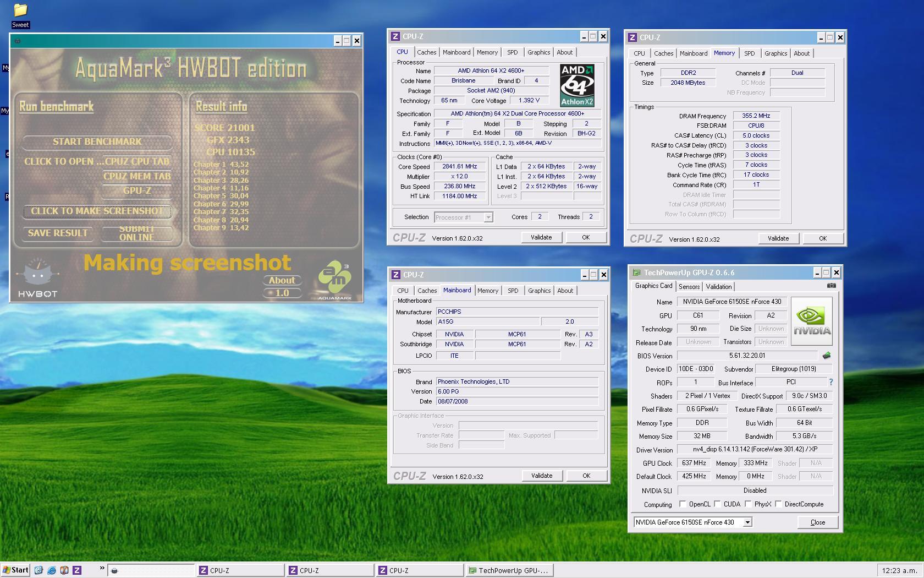The height and width of the screenshot is (578, 924).
Task: Open About tab in the CPU-Z Memory window
Action: click(801, 53)
